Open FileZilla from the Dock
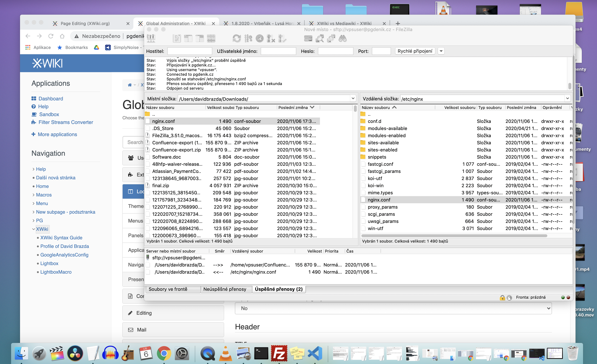The width and height of the screenshot is (597, 364). [279, 353]
